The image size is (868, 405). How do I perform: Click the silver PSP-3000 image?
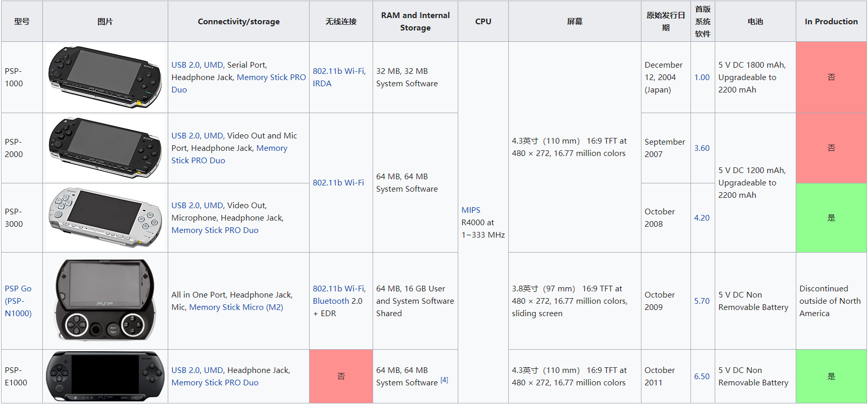(x=105, y=217)
